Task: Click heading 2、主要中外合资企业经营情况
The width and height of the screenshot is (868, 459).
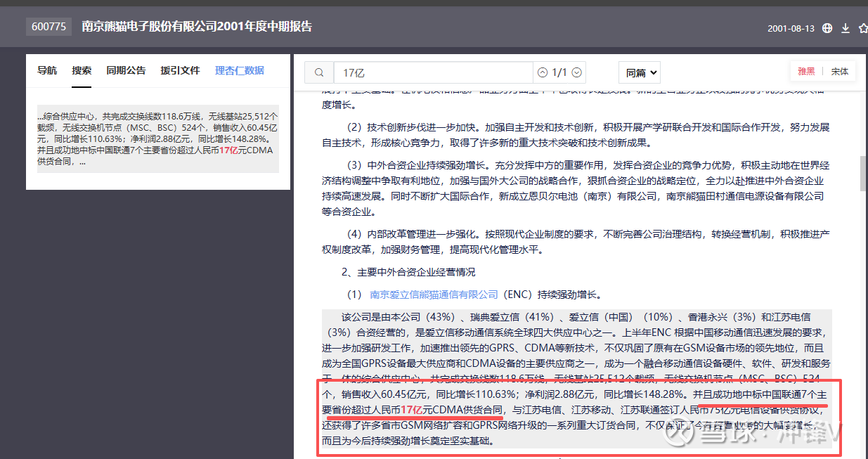Action: click(x=408, y=272)
